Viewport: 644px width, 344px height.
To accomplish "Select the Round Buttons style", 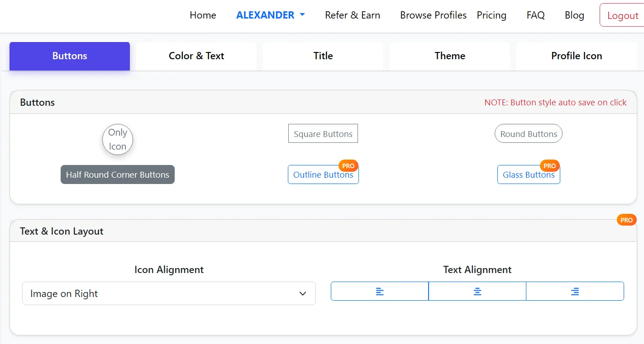I will tap(528, 133).
